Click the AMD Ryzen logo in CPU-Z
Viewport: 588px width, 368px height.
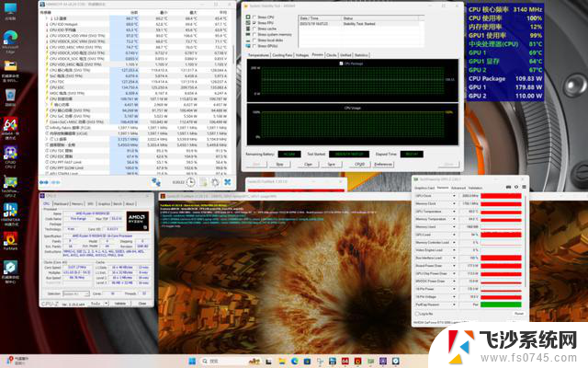coord(138,221)
